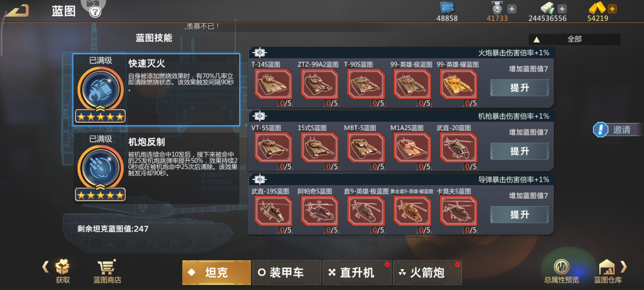Switch to the 装甲车 tab

(x=287, y=272)
